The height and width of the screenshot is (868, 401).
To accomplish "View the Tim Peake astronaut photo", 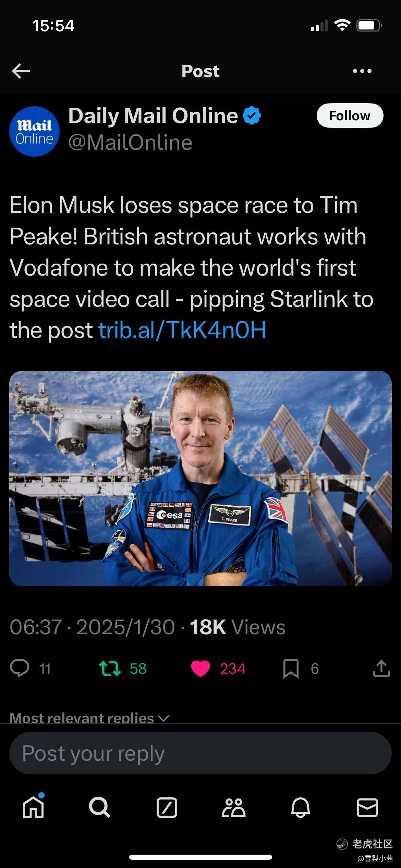I will pos(200,478).
